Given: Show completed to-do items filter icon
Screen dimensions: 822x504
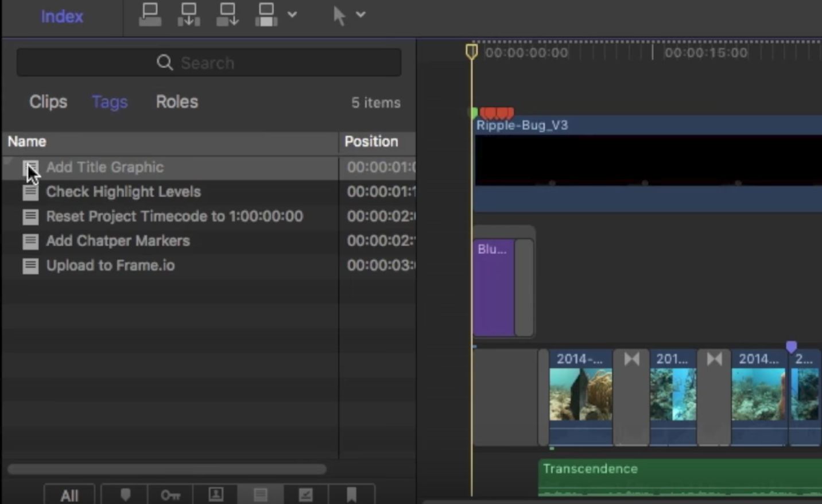Looking at the screenshot, I should click(x=306, y=494).
